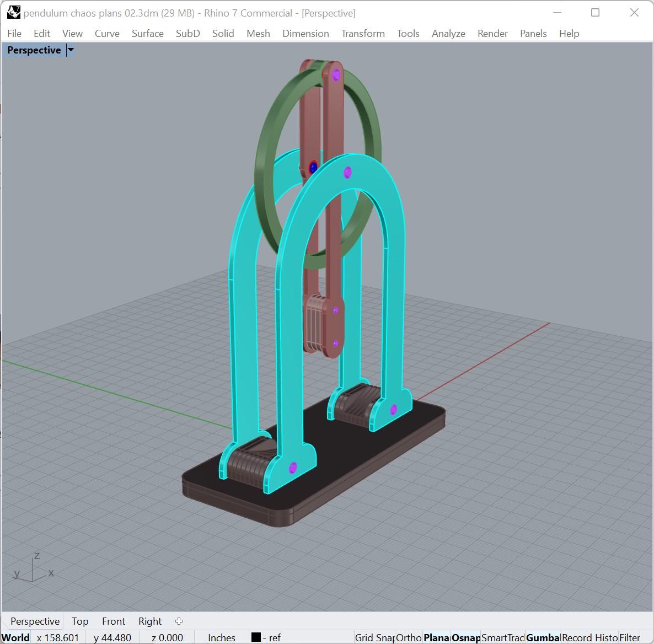Screen dimensions: 654x644
Task: Switch to the Top viewport tab
Action: [79, 621]
